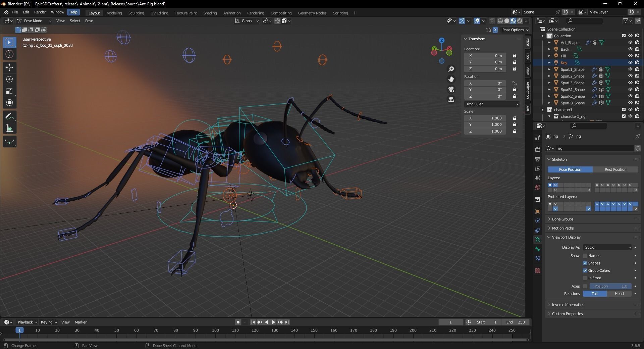Viewport: 644px width, 349px height.
Task: Open the World properties tab icon
Action: point(538,187)
